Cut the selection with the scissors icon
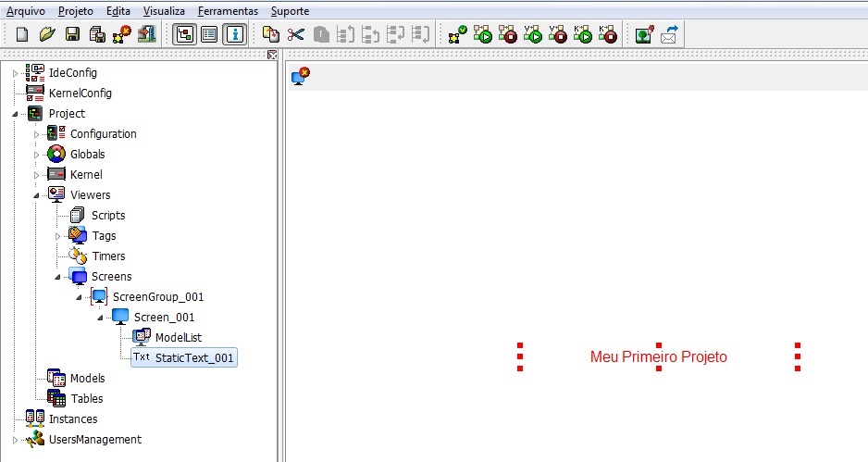The height and width of the screenshot is (462, 868). point(295,34)
